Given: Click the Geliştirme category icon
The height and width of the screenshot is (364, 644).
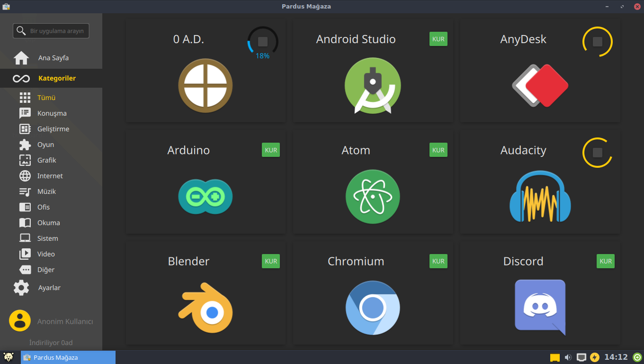Looking at the screenshot, I should point(25,129).
